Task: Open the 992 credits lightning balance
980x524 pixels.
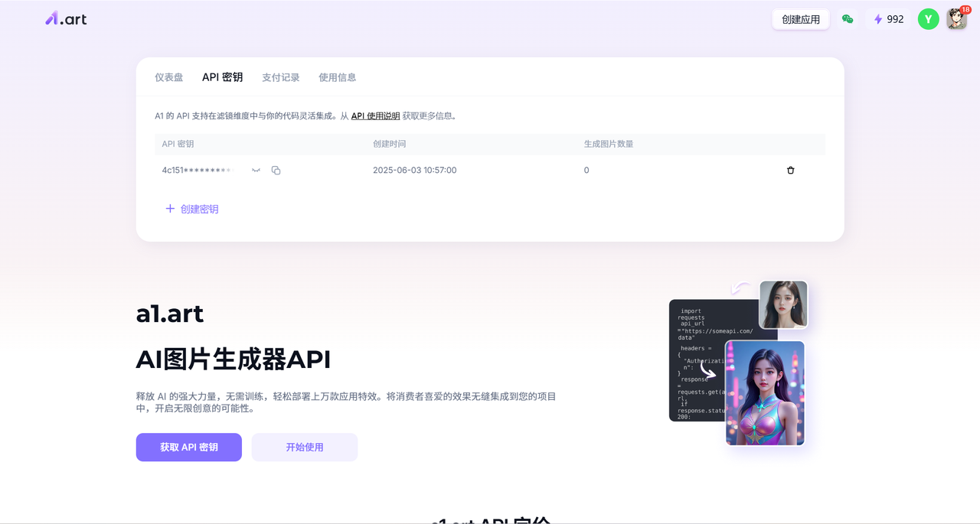Action: (889, 19)
